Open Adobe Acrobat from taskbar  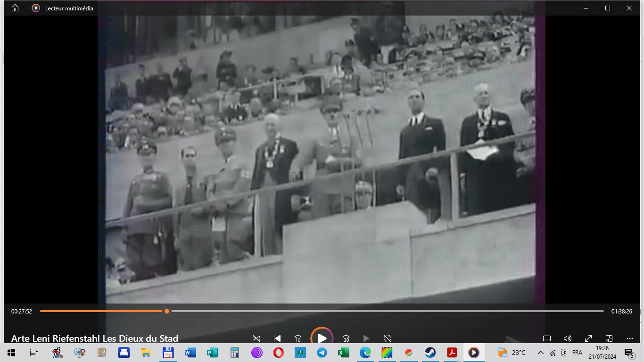[452, 352]
